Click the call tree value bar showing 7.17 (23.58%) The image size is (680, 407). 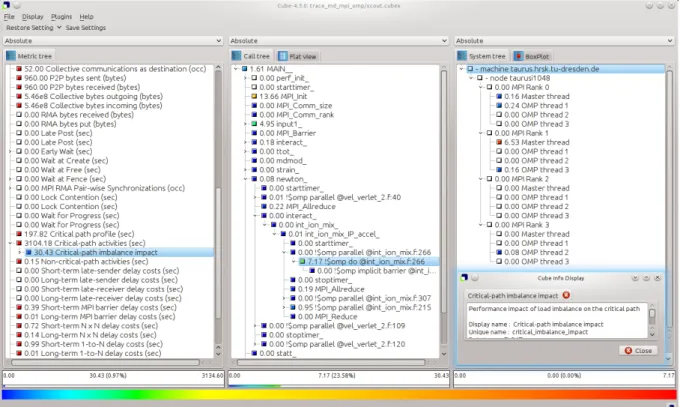pyautogui.click(x=339, y=378)
